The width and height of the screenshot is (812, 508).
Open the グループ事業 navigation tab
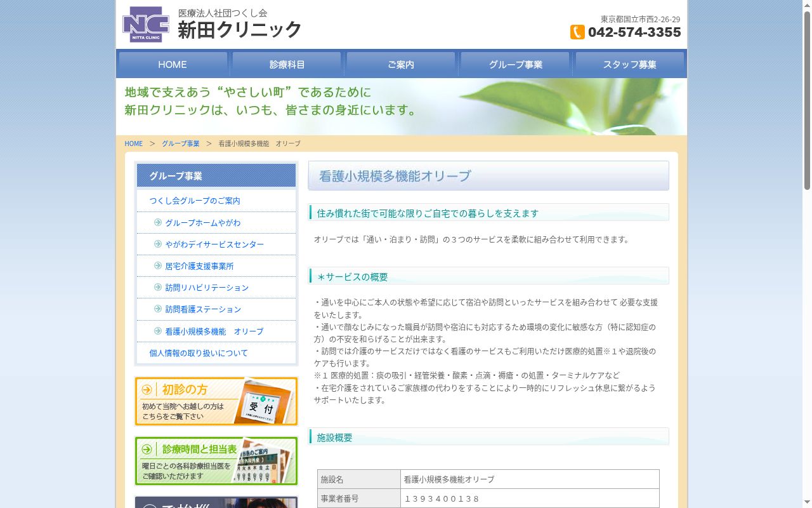pos(515,64)
